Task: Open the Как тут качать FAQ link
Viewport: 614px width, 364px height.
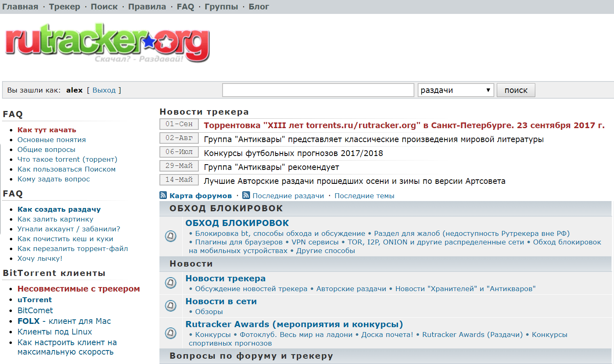Action: point(47,130)
